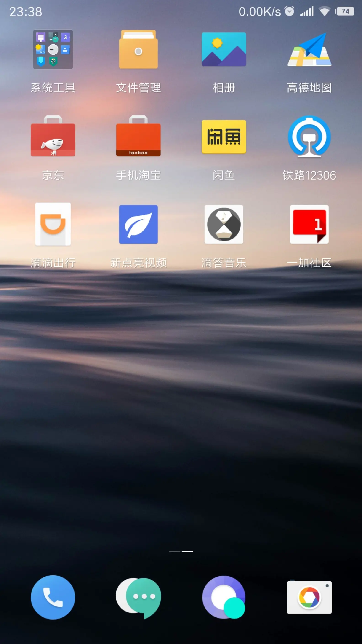Launch the 一加社区 community app
The image size is (362, 644).
(309, 224)
